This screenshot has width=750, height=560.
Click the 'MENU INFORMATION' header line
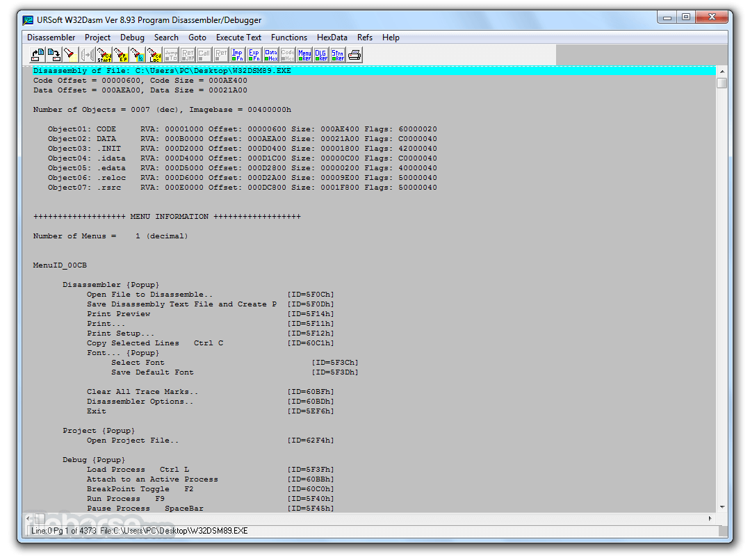pos(167,217)
